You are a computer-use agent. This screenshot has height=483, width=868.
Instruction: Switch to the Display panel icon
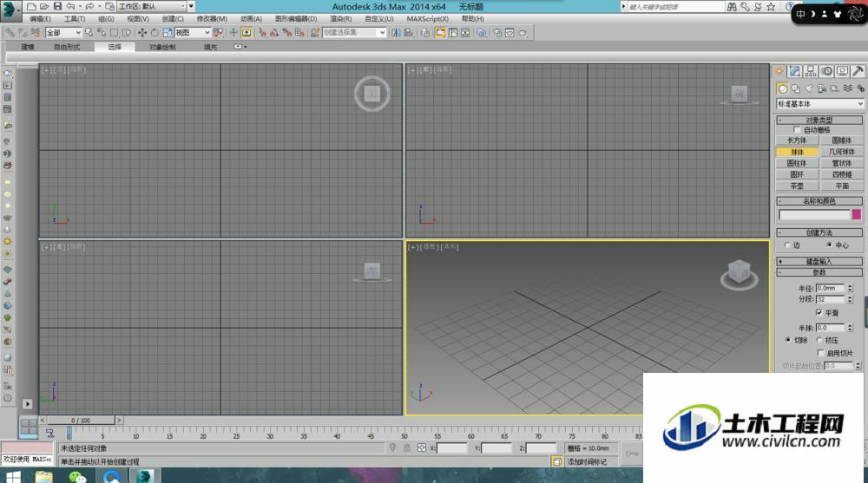click(x=842, y=71)
